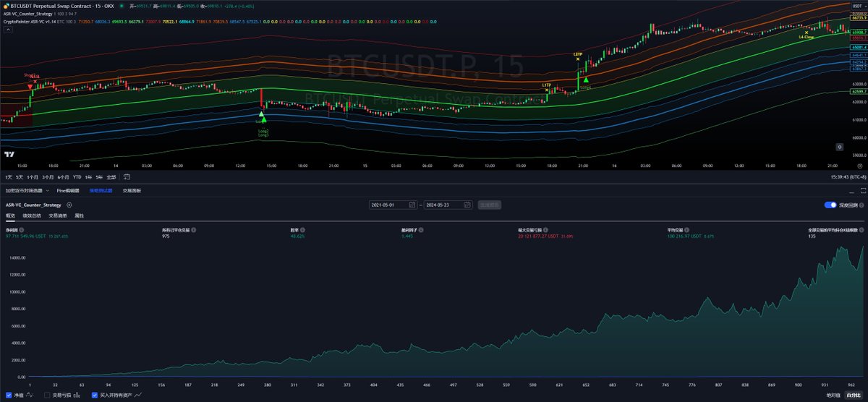Select the 交易清单 trade list tab

click(x=58, y=215)
